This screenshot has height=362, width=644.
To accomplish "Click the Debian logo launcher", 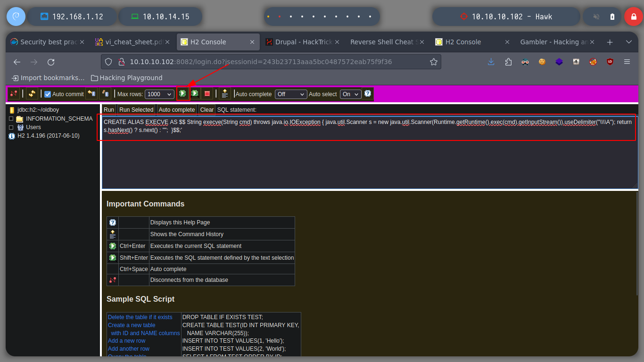I will (x=16, y=16).
